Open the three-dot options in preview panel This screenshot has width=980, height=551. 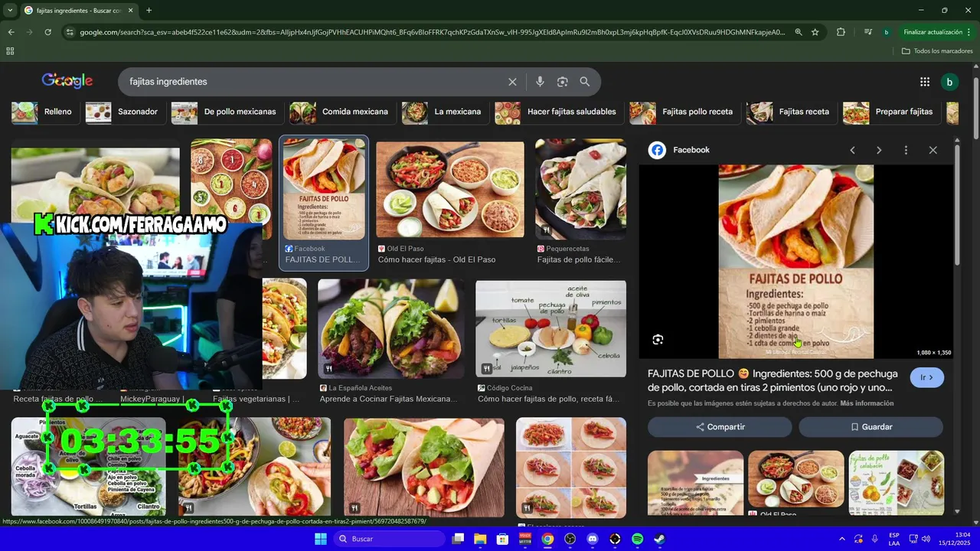[x=906, y=150]
